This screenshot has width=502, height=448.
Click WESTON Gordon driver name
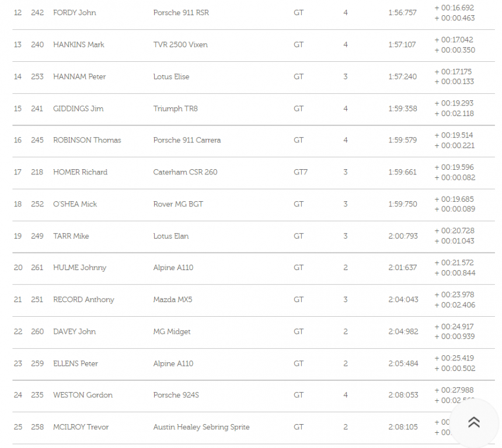83,395
